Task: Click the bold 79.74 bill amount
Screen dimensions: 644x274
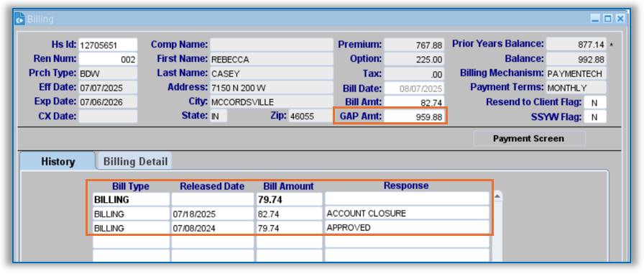Action: (289, 200)
